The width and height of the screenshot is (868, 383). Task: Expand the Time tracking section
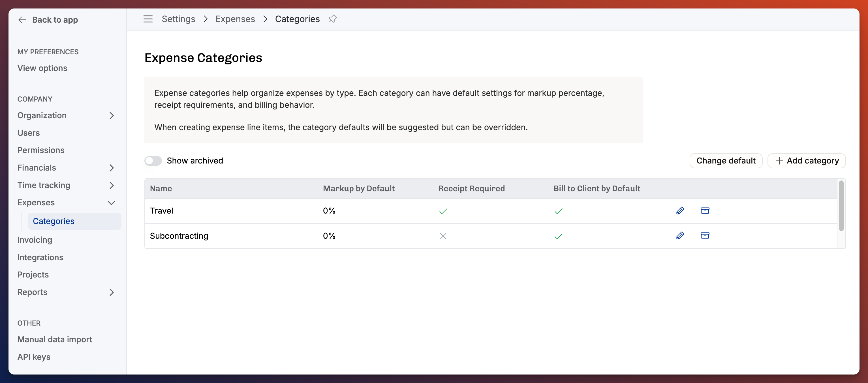click(112, 185)
